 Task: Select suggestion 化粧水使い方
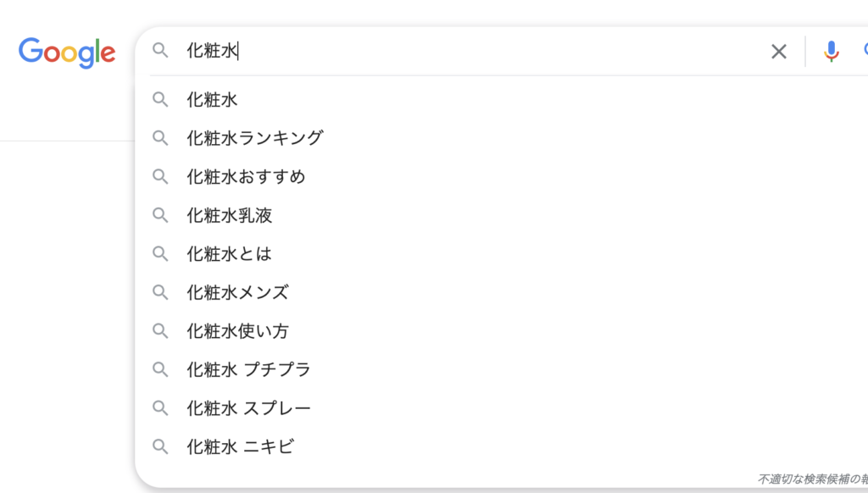[502, 331]
